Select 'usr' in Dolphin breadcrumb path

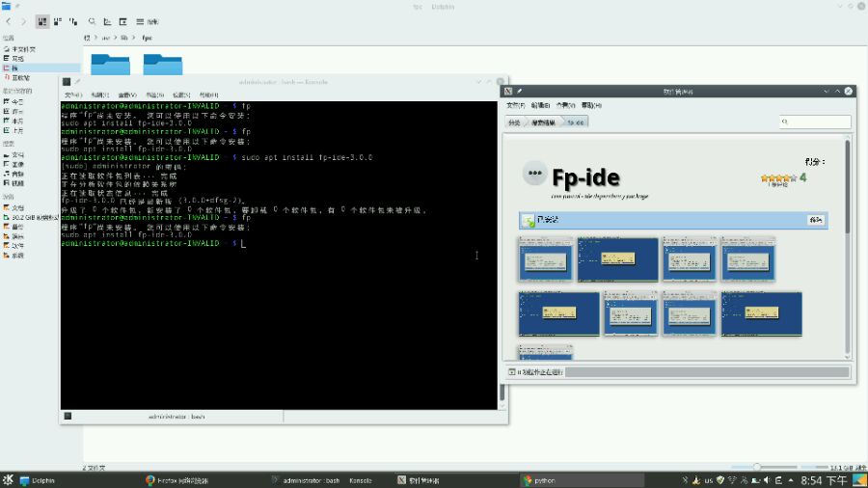pos(106,38)
